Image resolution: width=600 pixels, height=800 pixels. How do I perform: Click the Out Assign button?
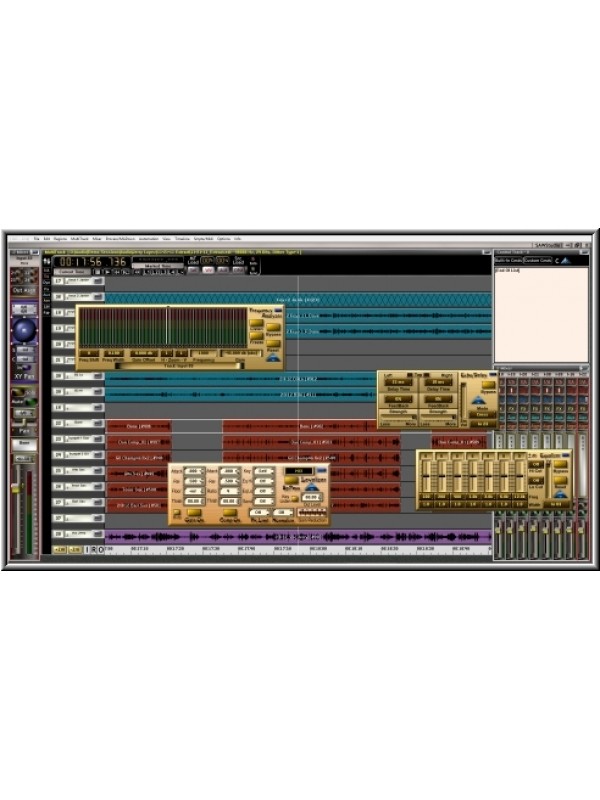click(x=24, y=291)
